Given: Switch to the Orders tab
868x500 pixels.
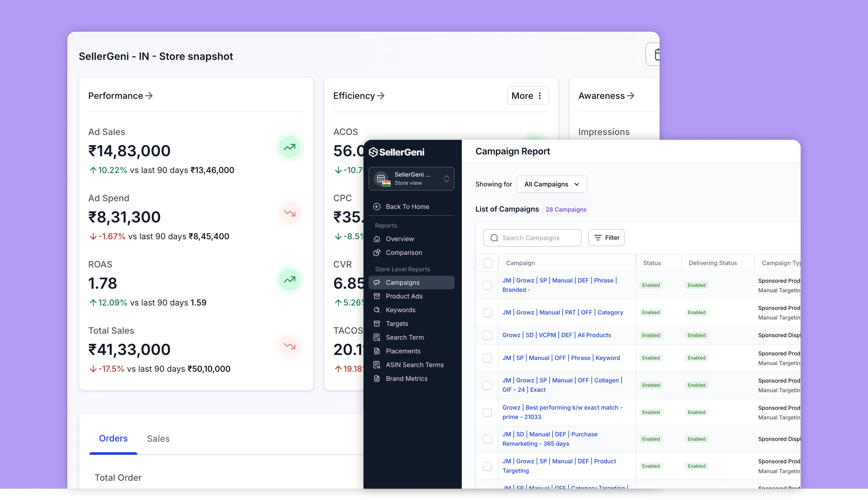Looking at the screenshot, I should [113, 439].
